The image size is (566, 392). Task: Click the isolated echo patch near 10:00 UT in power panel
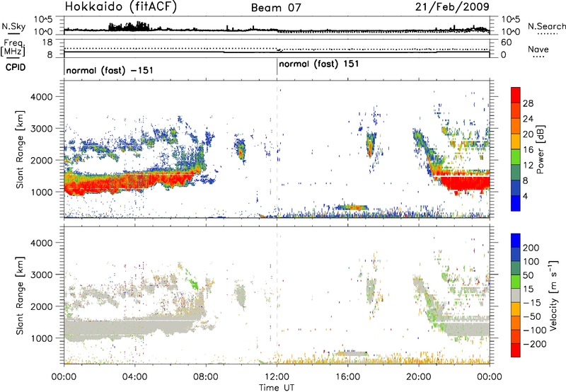[x=240, y=149]
